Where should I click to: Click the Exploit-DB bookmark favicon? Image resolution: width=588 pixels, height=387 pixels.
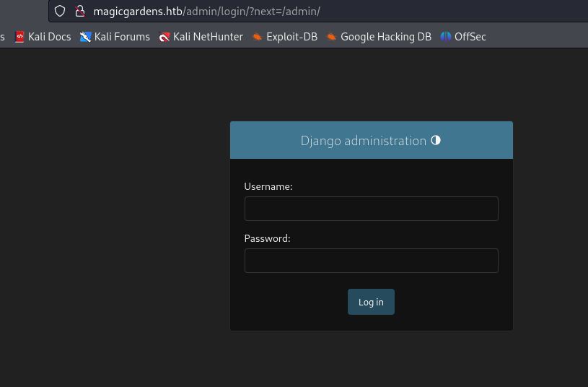[x=257, y=36]
